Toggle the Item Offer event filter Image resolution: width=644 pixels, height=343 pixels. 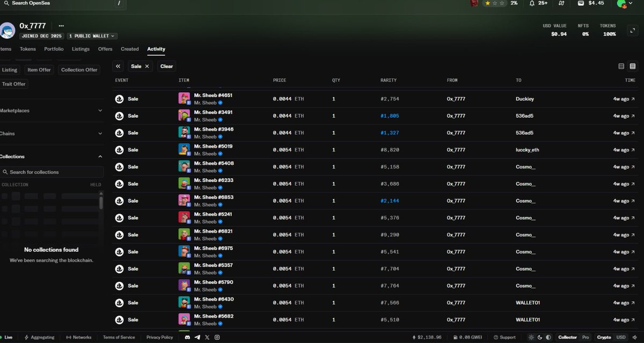point(39,70)
